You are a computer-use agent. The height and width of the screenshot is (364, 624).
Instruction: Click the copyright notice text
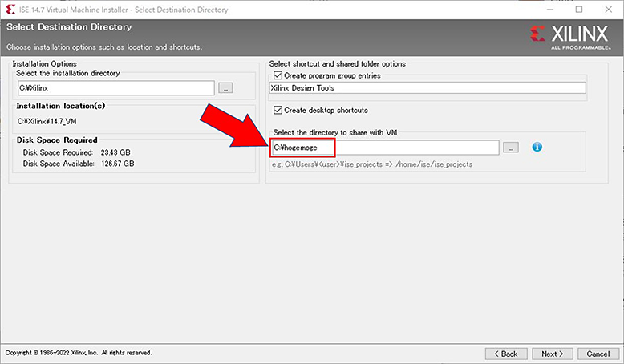pos(79,353)
